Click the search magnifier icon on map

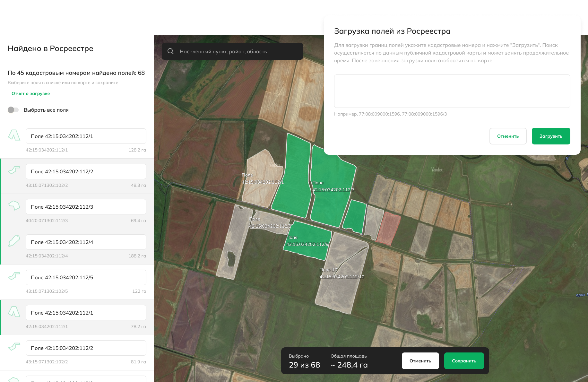point(170,51)
